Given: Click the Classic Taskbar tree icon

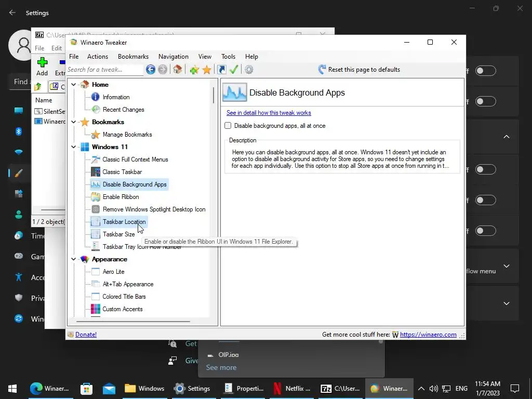Looking at the screenshot, I should (x=96, y=171).
